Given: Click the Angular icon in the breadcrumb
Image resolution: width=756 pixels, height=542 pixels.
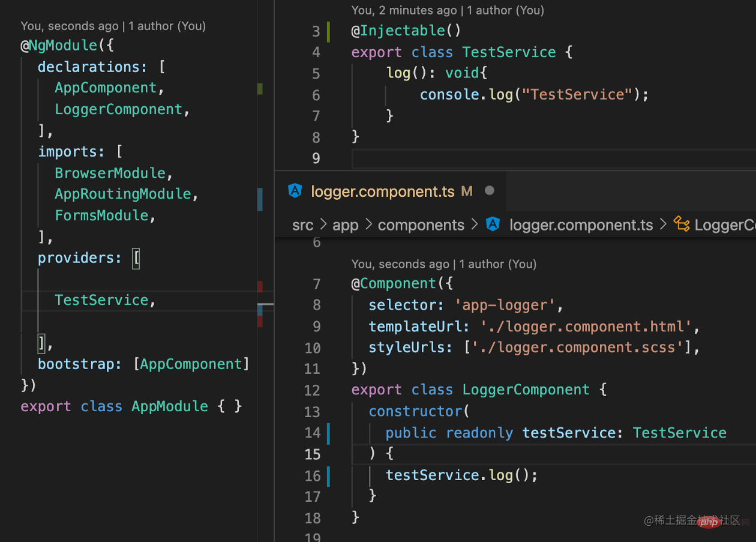Looking at the screenshot, I should 493,224.
